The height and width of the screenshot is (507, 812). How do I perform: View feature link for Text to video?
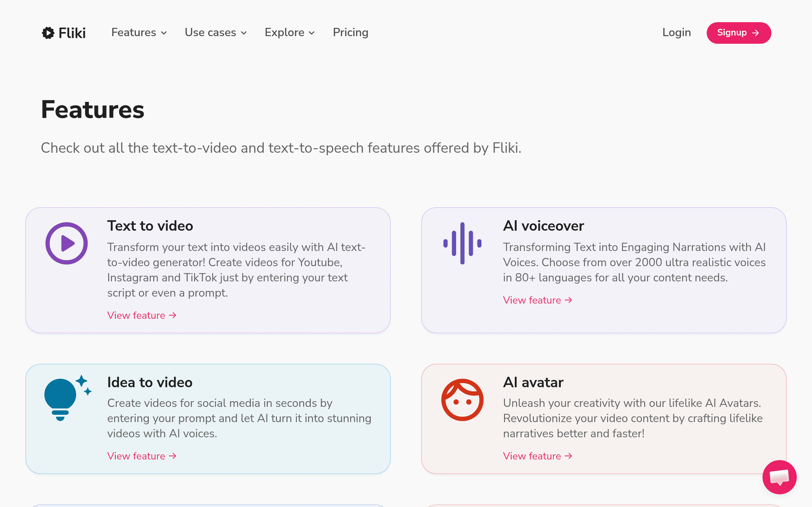click(142, 315)
